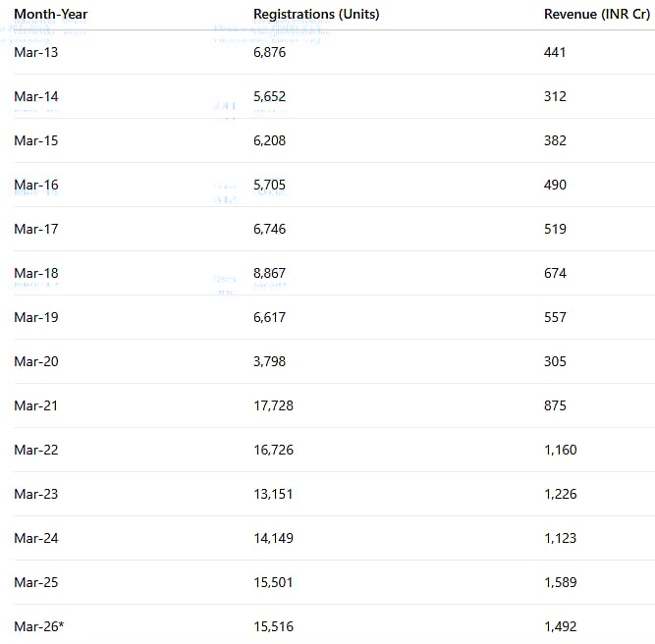
Task: Click the 305 revenue cell
Action: tap(555, 361)
